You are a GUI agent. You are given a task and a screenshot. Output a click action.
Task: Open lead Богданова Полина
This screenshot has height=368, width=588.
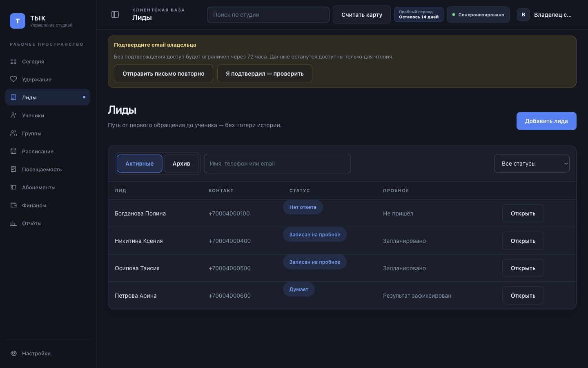[523, 213]
